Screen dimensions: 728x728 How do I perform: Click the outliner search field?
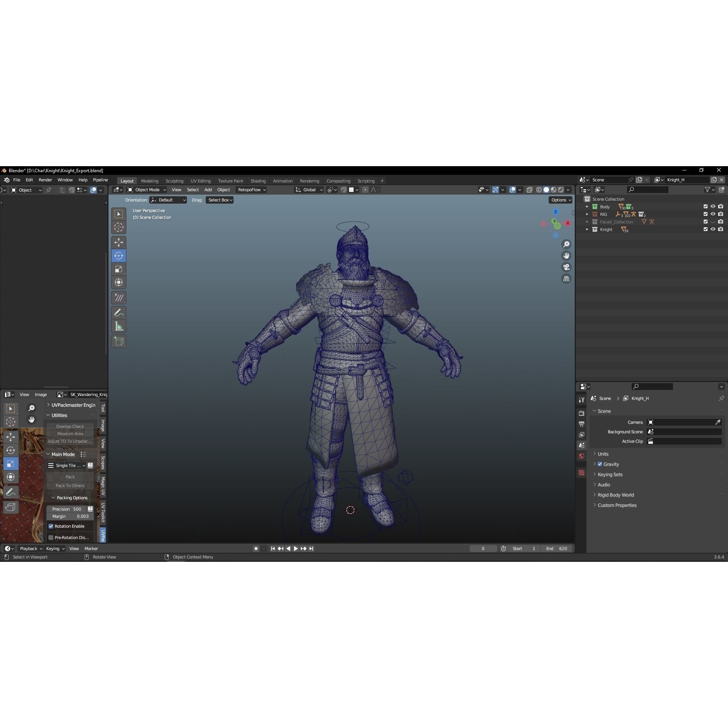click(648, 190)
